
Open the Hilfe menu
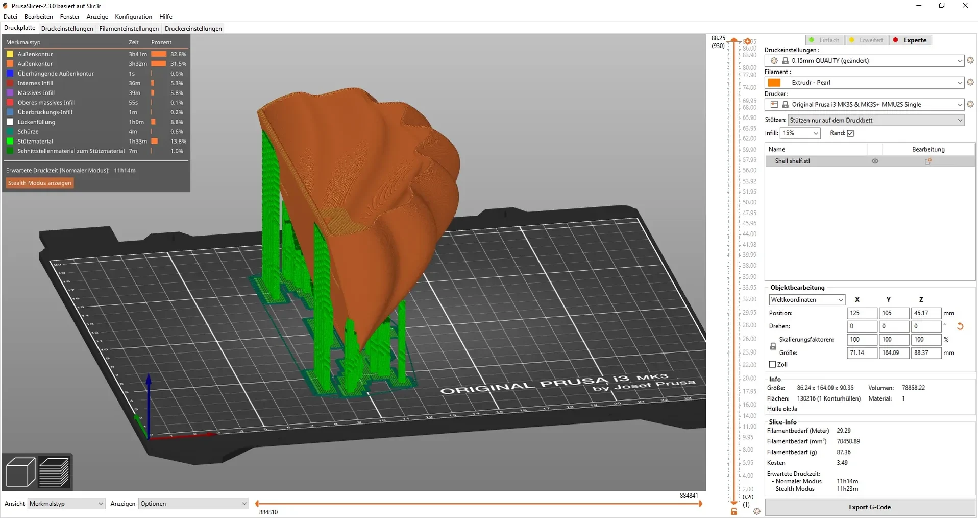point(166,17)
